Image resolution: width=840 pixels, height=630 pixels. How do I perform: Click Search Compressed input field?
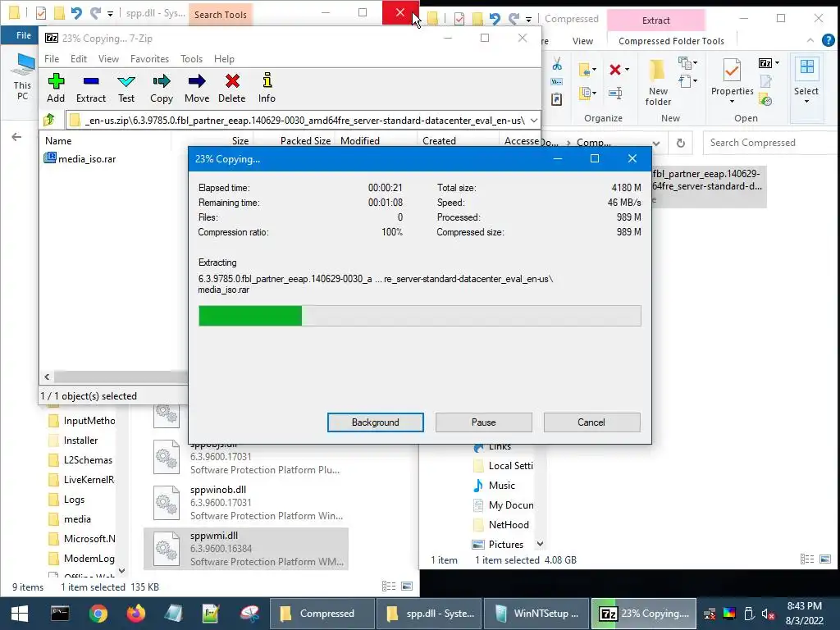point(769,143)
